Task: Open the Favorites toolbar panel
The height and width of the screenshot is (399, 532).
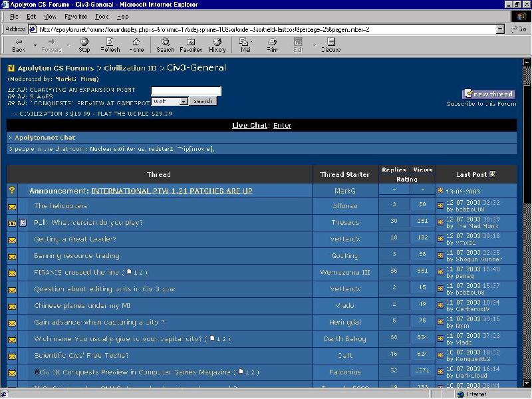Action: (191, 45)
